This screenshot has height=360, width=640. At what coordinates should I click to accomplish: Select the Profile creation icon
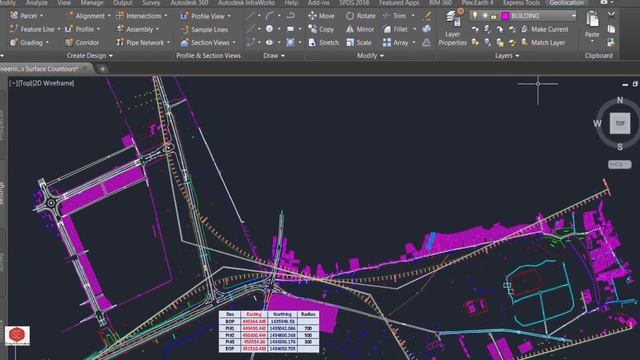click(x=70, y=29)
